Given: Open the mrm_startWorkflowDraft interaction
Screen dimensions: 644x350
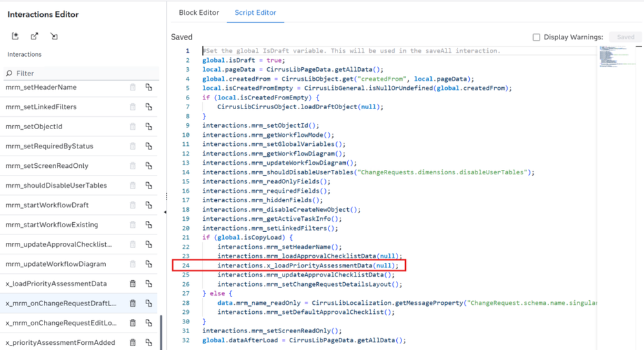Looking at the screenshot, I should point(47,205).
